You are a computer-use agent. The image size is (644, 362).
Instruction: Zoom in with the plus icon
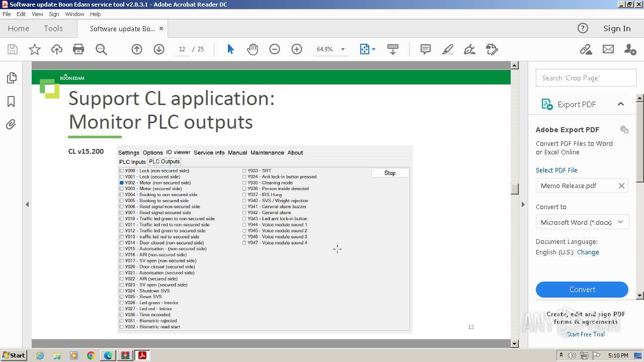click(x=297, y=49)
